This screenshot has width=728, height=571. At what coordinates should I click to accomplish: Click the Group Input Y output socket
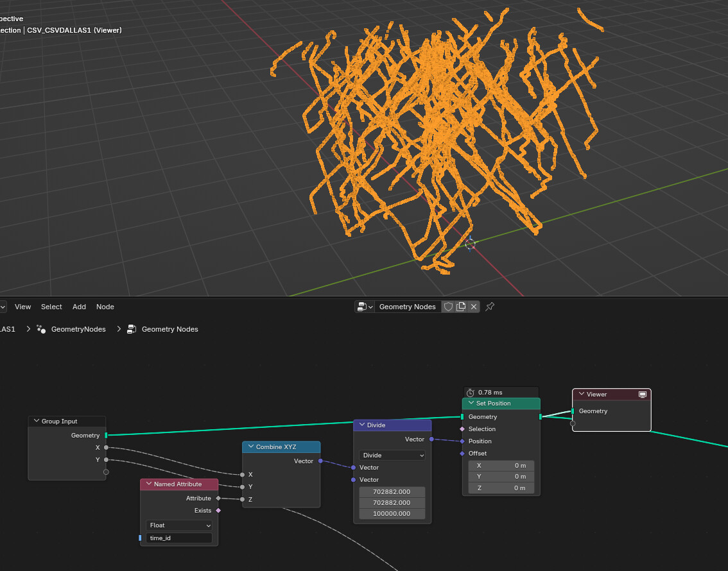point(106,459)
